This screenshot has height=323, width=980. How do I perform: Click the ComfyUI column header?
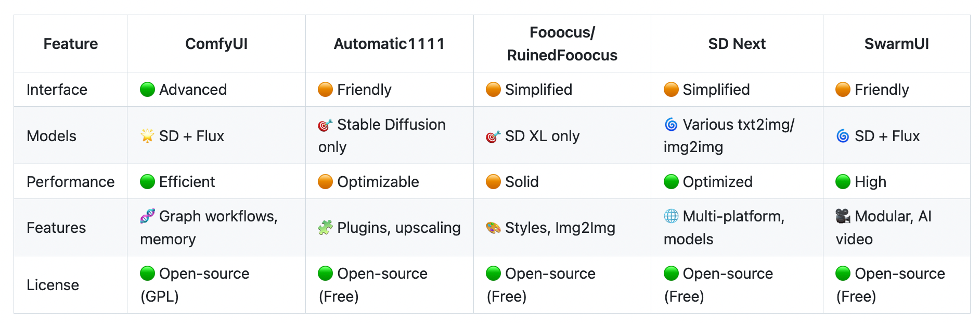tap(216, 44)
